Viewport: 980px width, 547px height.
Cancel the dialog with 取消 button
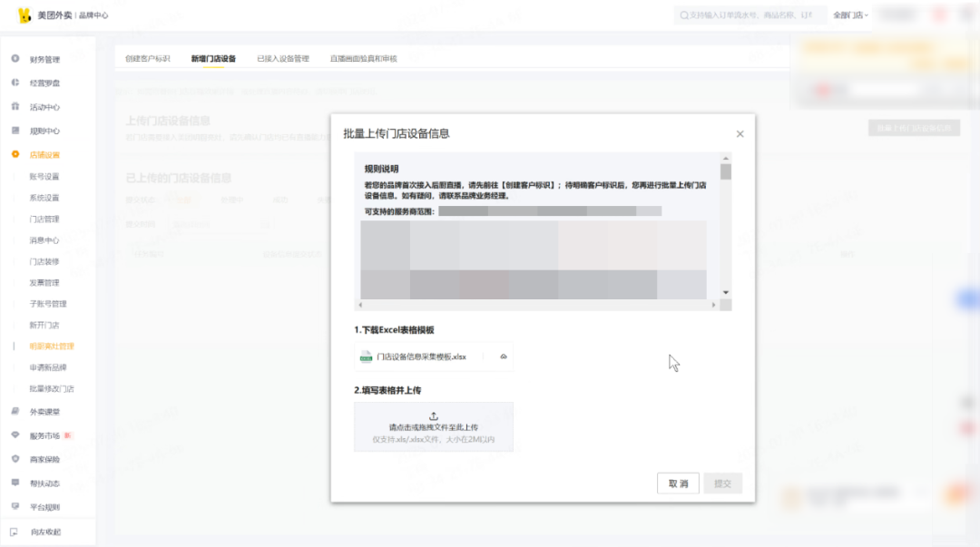(678, 484)
